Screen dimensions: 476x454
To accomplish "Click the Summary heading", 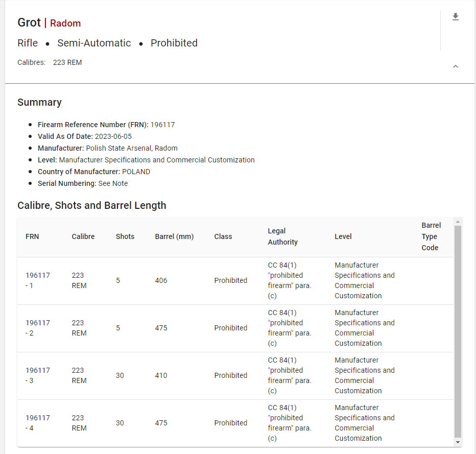I will tap(39, 102).
